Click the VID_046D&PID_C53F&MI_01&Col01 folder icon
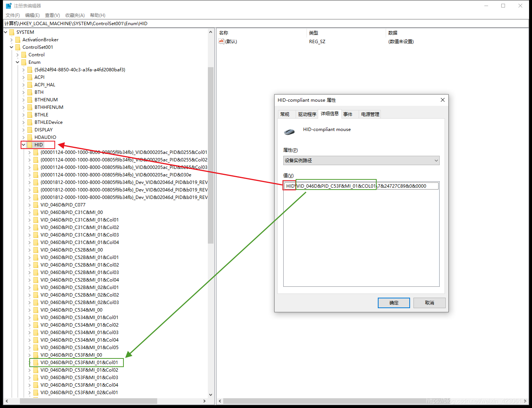Viewport: 532px width, 408px height. point(36,363)
